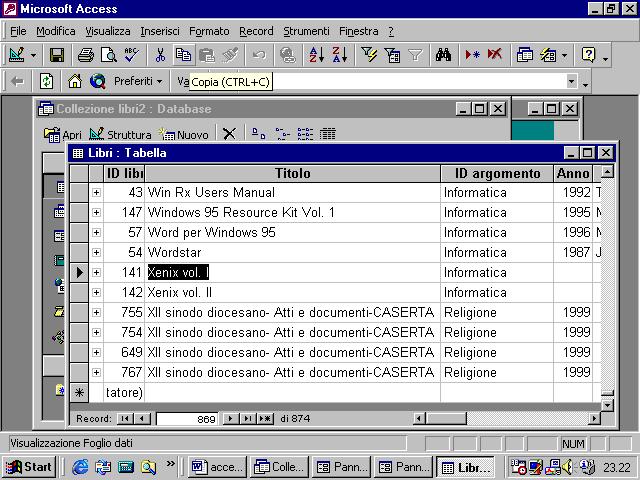Click Apri button in database window
The width and height of the screenshot is (640, 480).
tap(63, 134)
